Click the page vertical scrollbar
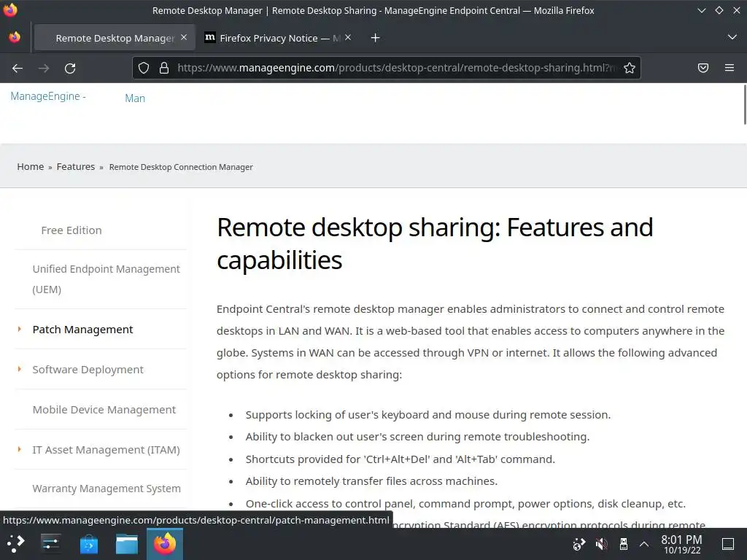The width and height of the screenshot is (747, 560). click(x=745, y=104)
